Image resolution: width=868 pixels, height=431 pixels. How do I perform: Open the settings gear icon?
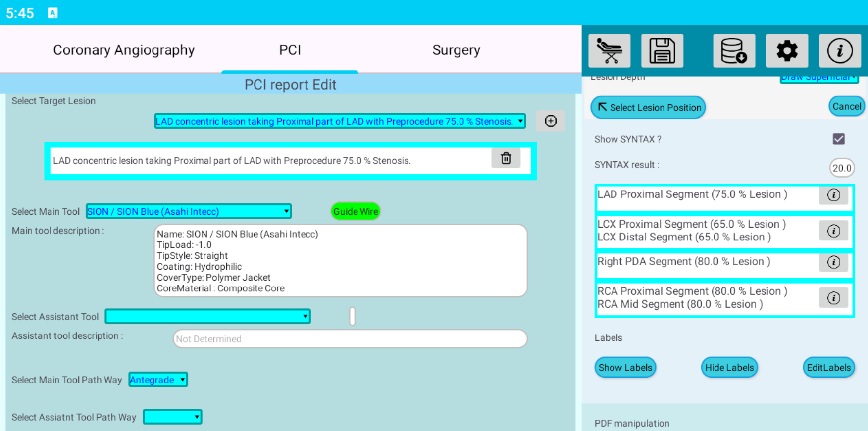(787, 50)
